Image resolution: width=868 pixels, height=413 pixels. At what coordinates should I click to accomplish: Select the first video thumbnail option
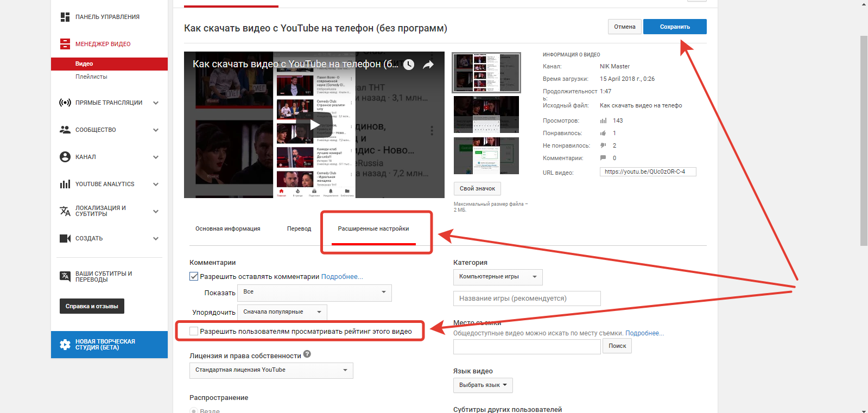[486, 73]
